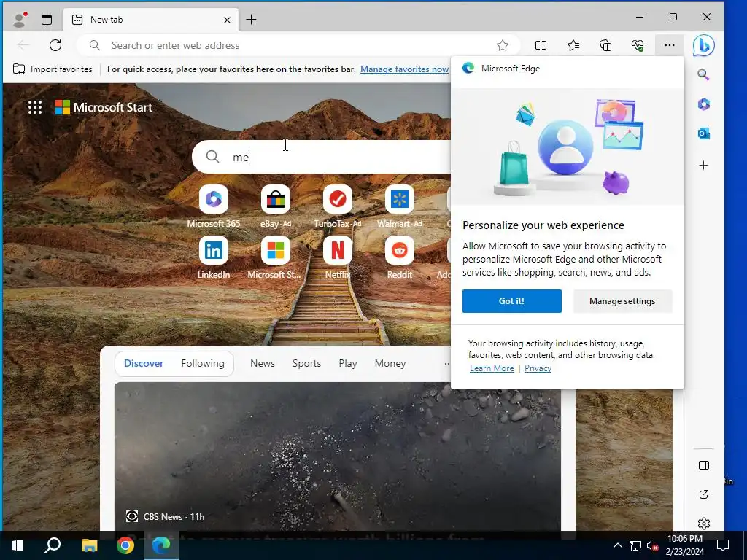Screen dimensions: 747x560
Task: Open the tab actions menu icon
Action: pos(47,20)
